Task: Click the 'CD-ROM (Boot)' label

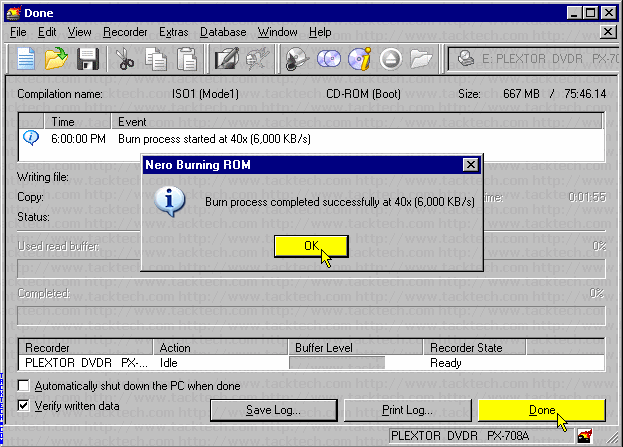Action: 363,94
